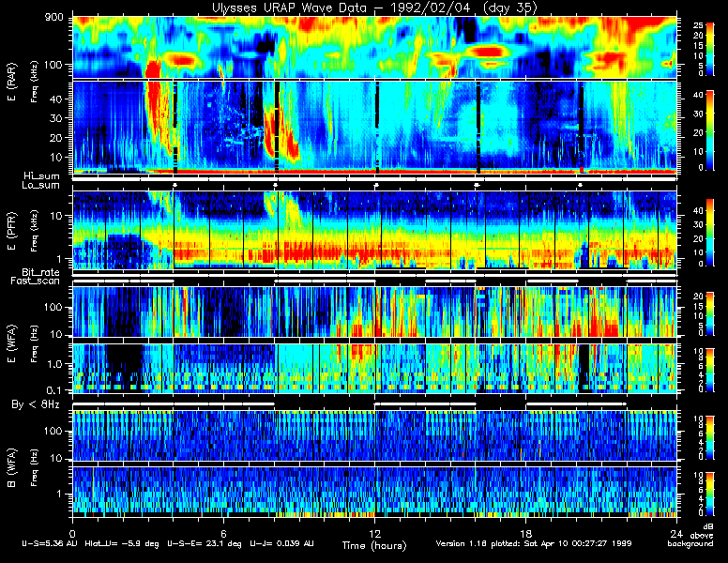728x563 pixels.
Task: Click the 'Time (hours)' axis title
Action: [x=374, y=545]
